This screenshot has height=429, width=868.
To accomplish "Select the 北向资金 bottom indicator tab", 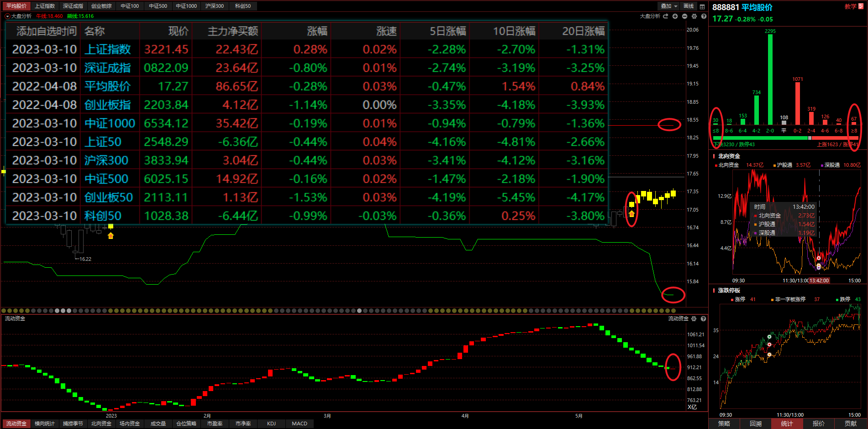I will pos(101,424).
